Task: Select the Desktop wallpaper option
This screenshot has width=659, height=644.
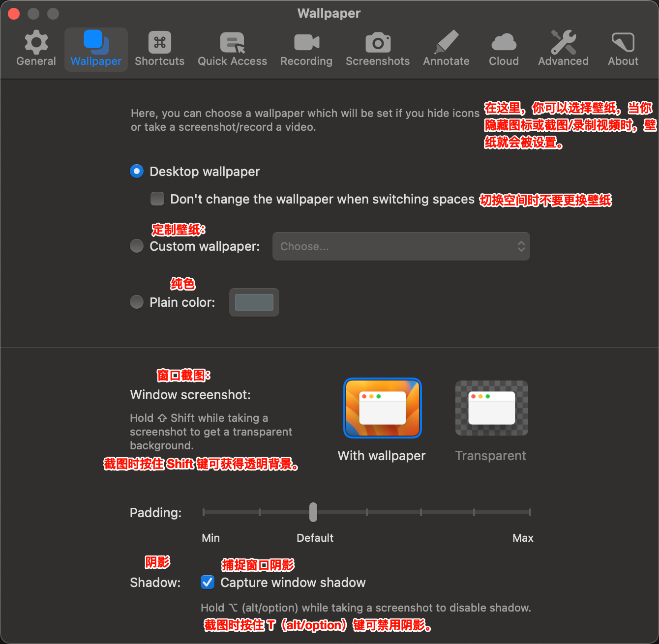Action: click(136, 171)
